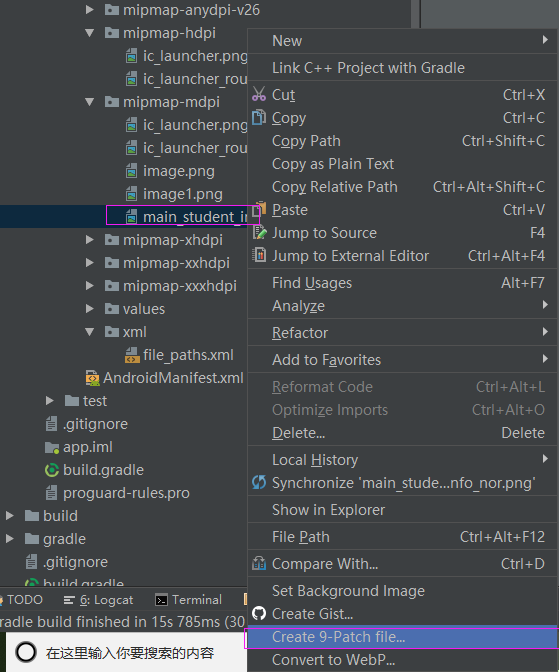Screen dimensions: 559x672
Task: Click the Jump to External Editor icon
Action: 259,255
